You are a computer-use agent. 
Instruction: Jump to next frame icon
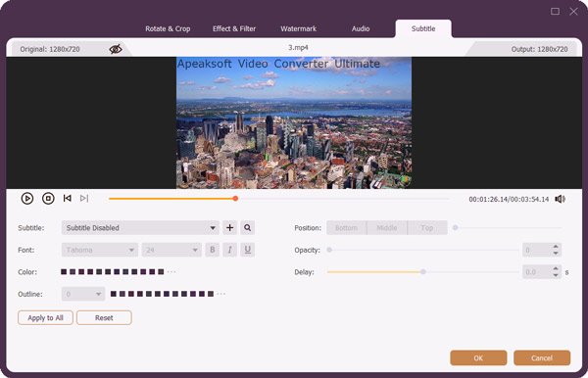point(84,198)
